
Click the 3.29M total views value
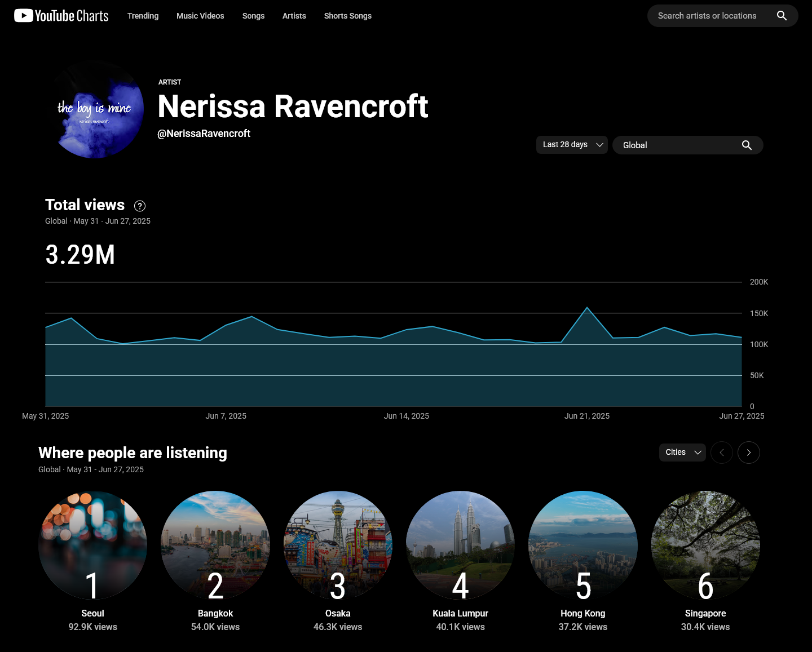pyautogui.click(x=80, y=255)
